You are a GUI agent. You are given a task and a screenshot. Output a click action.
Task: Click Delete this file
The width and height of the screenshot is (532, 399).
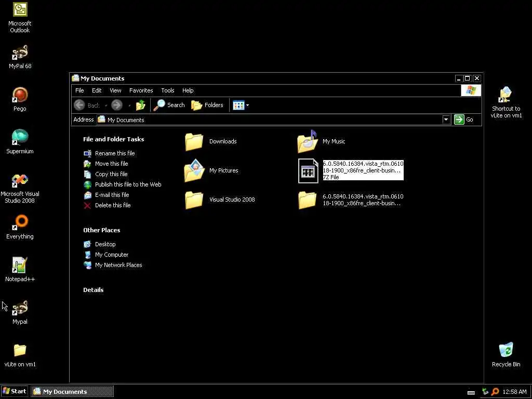click(107, 205)
